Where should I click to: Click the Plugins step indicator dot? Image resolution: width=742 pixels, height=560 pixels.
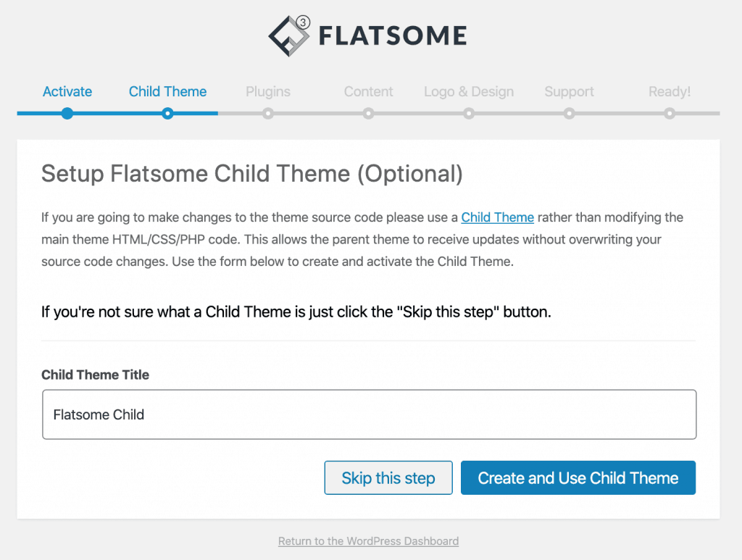pyautogui.click(x=267, y=113)
